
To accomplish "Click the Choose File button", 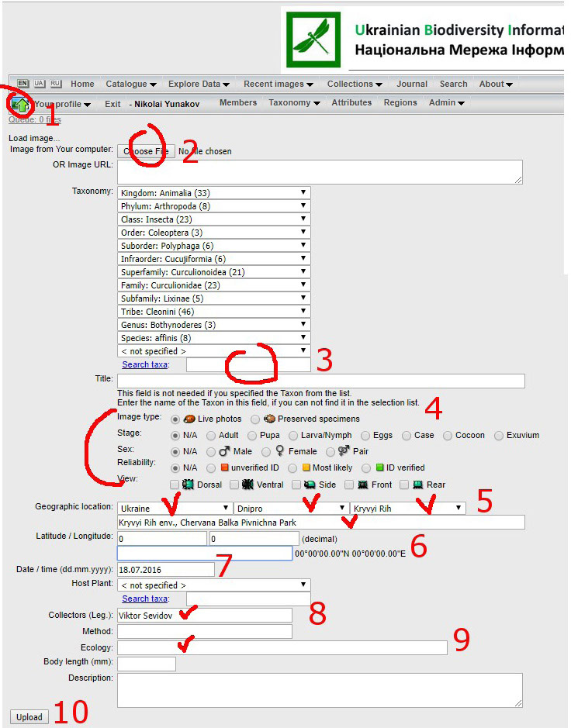I will (x=147, y=151).
